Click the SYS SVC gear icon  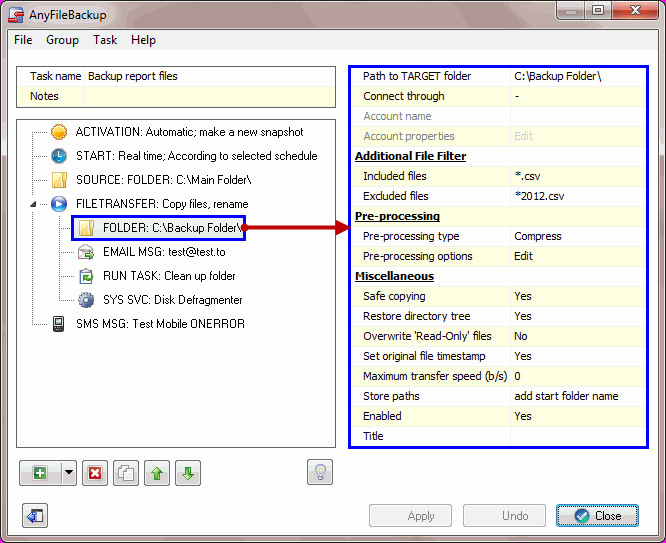(x=86, y=300)
